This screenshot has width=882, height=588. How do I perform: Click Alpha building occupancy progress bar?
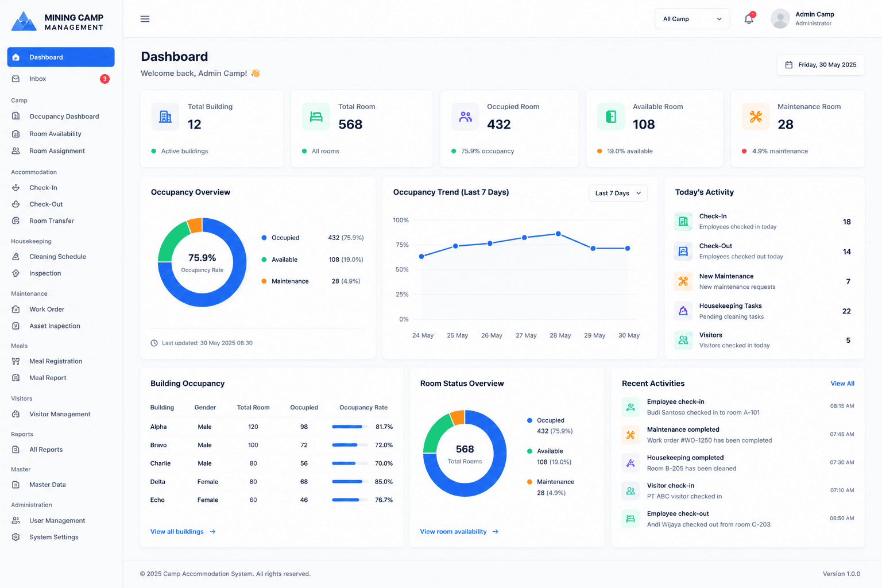tap(350, 427)
